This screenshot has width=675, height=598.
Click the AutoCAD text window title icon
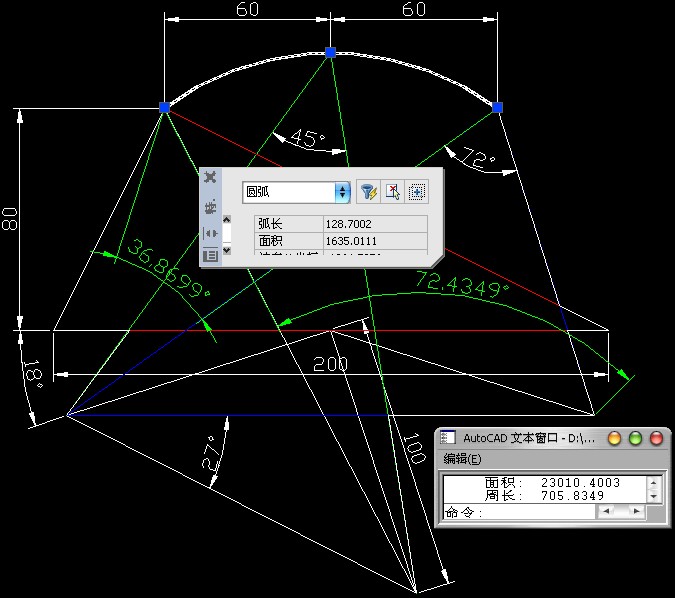click(448, 438)
